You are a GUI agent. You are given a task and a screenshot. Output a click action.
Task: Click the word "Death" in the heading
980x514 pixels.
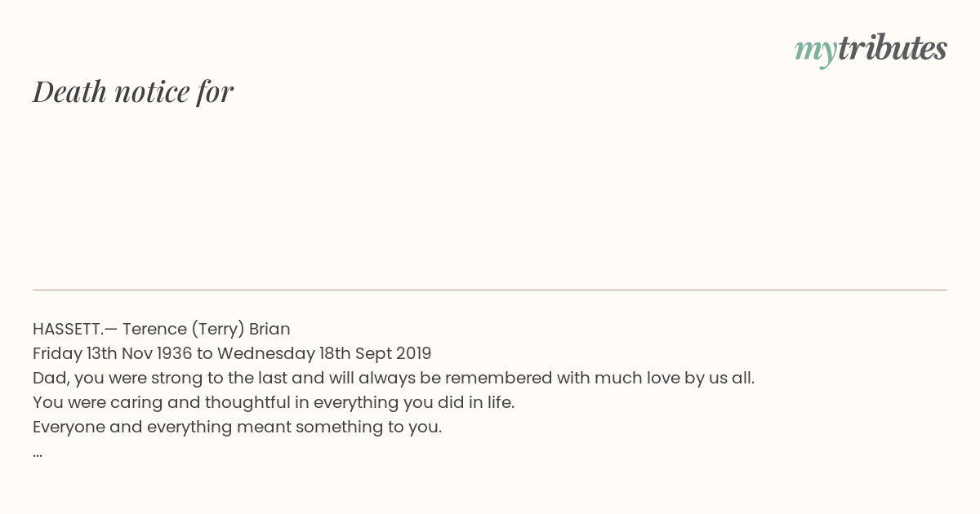(x=70, y=91)
